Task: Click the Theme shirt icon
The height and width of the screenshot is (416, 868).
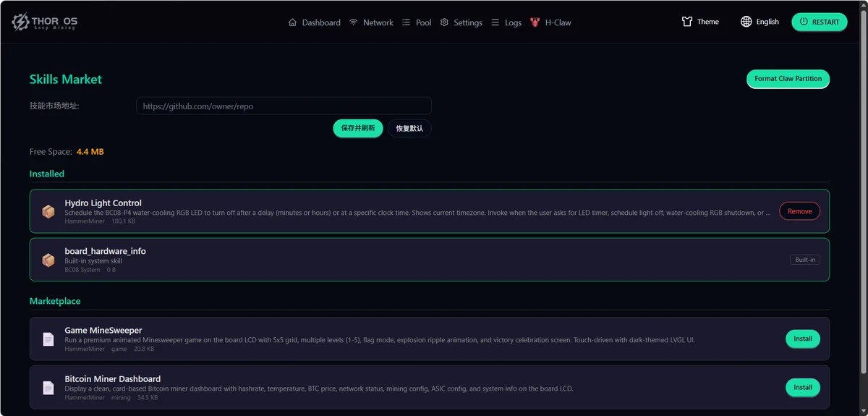Action: (687, 22)
